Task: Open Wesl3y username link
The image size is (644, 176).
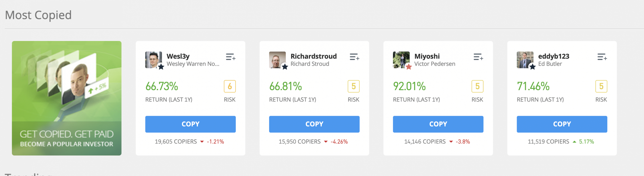Action: click(178, 56)
